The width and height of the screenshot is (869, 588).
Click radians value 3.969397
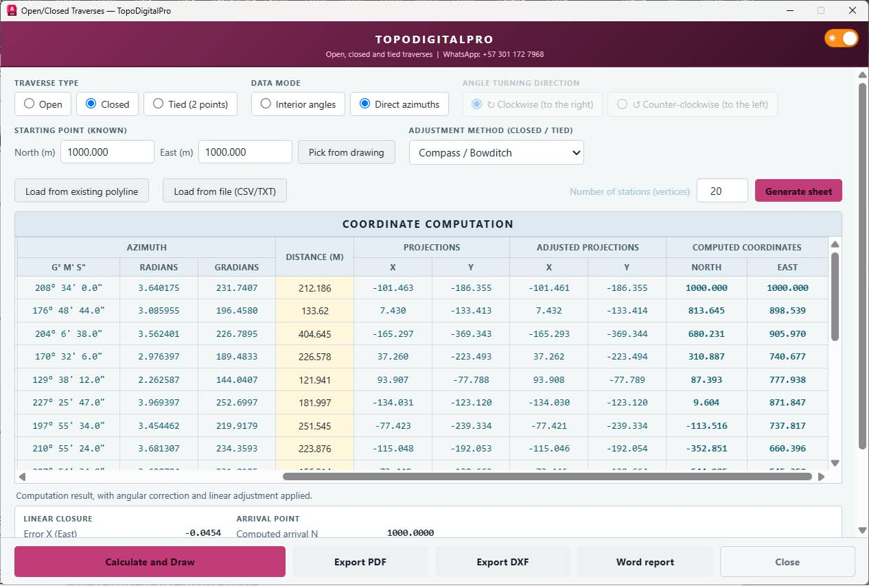(x=159, y=403)
